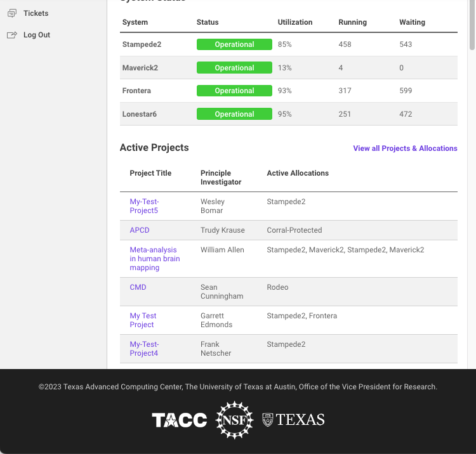The height and width of the screenshot is (454, 476).
Task: Click the 472 waiting jobs value
Action: 406,114
